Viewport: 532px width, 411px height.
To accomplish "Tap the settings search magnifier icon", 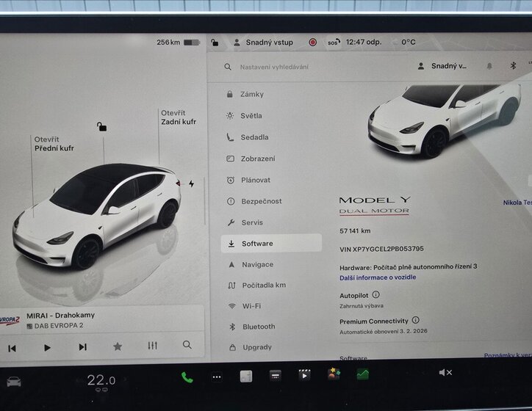I will tap(228, 67).
